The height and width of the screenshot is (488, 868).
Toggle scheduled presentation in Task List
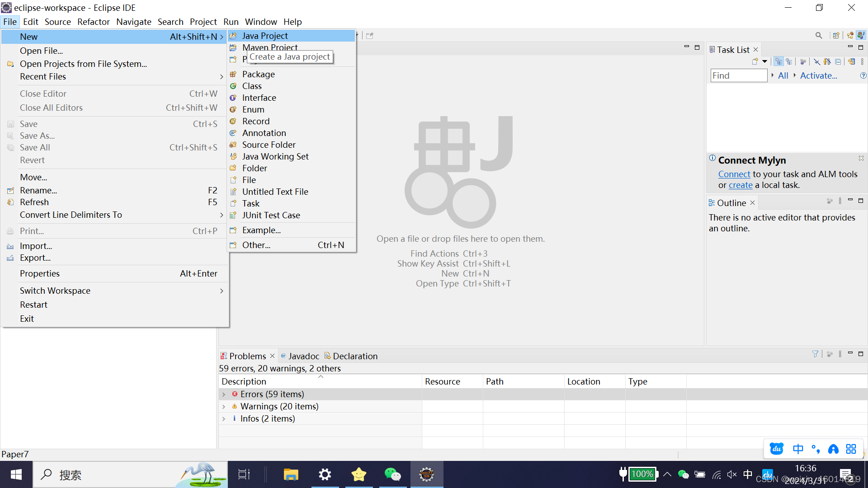click(789, 61)
